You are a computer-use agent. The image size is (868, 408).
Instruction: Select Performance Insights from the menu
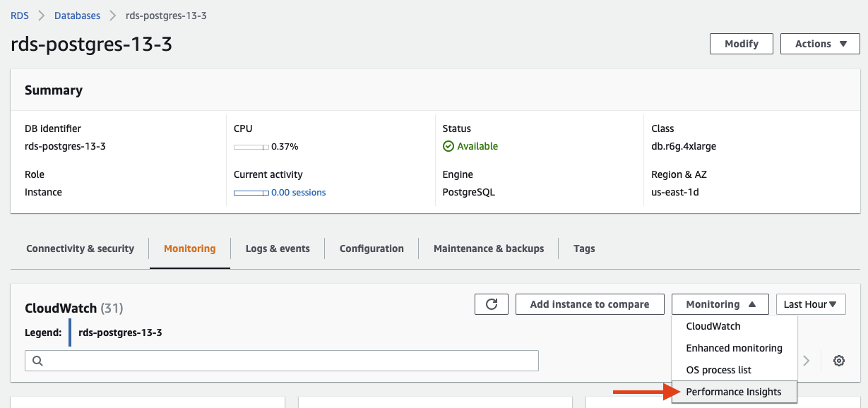tap(734, 392)
